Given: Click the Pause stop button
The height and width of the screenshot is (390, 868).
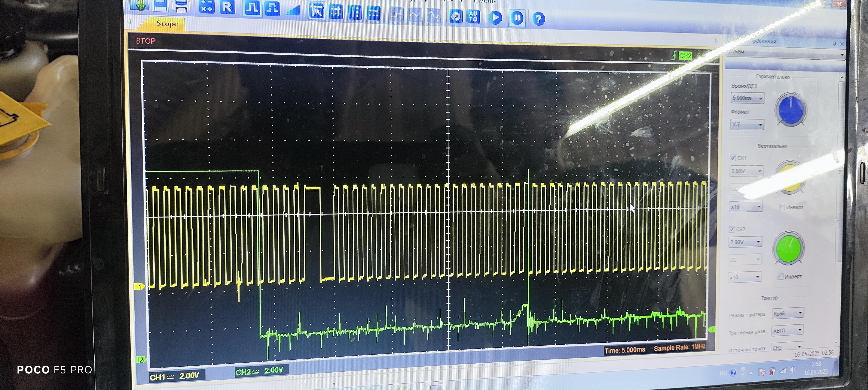Looking at the screenshot, I should (x=517, y=18).
